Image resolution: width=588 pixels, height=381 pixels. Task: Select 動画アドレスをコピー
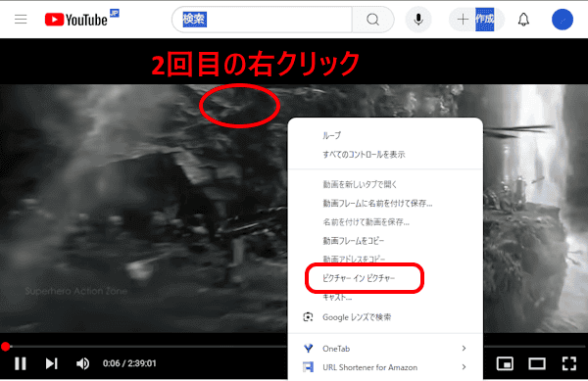click(385, 259)
